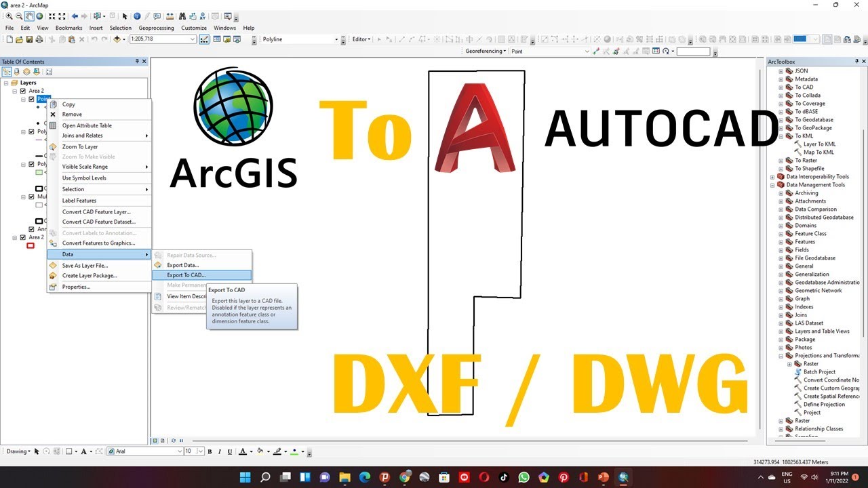Screen dimensions: 868x488
Task: Refresh the map view
Action: click(x=174, y=441)
